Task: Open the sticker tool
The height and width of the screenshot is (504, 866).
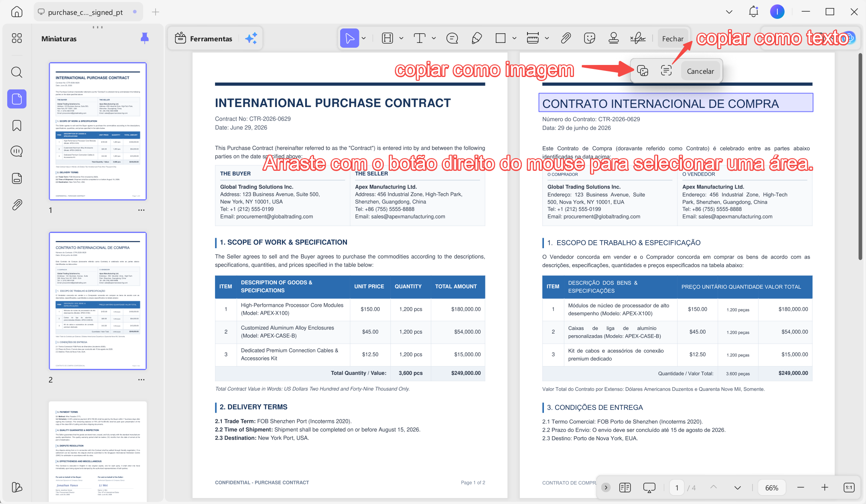Action: (590, 38)
